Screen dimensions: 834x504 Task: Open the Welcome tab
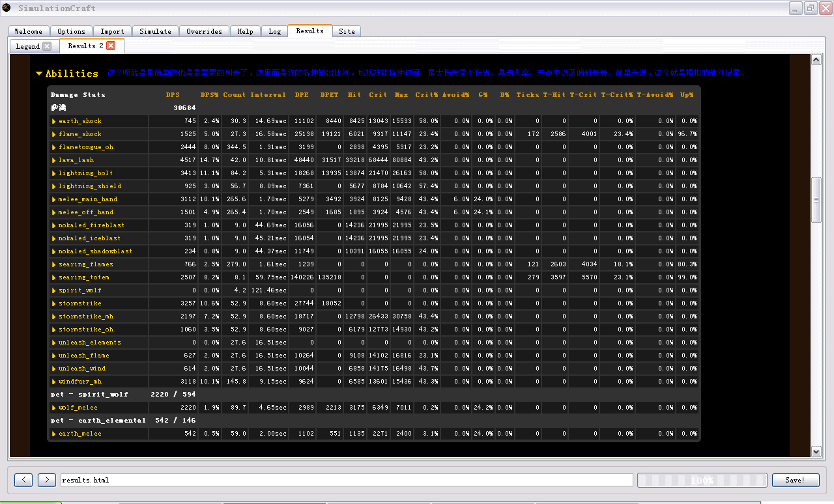(29, 31)
